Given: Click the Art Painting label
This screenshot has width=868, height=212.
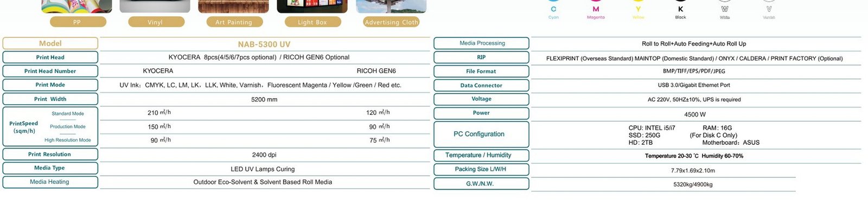Looking at the screenshot, I should [234, 22].
